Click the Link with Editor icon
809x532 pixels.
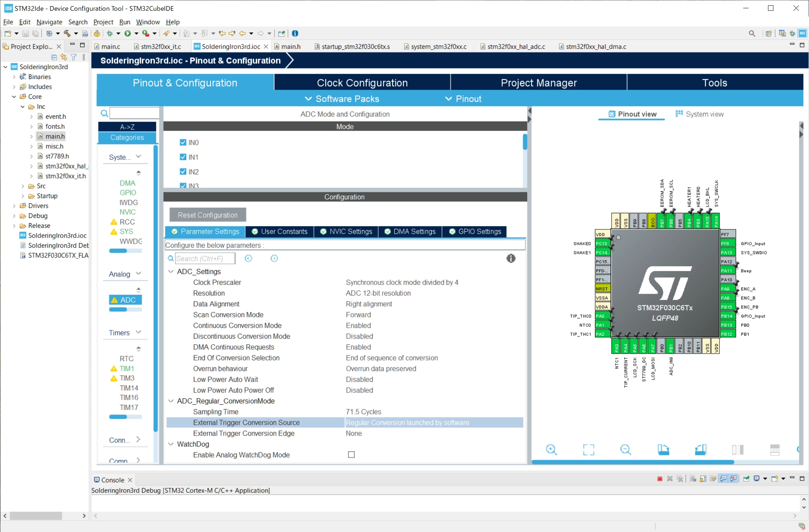pyautogui.click(x=64, y=57)
